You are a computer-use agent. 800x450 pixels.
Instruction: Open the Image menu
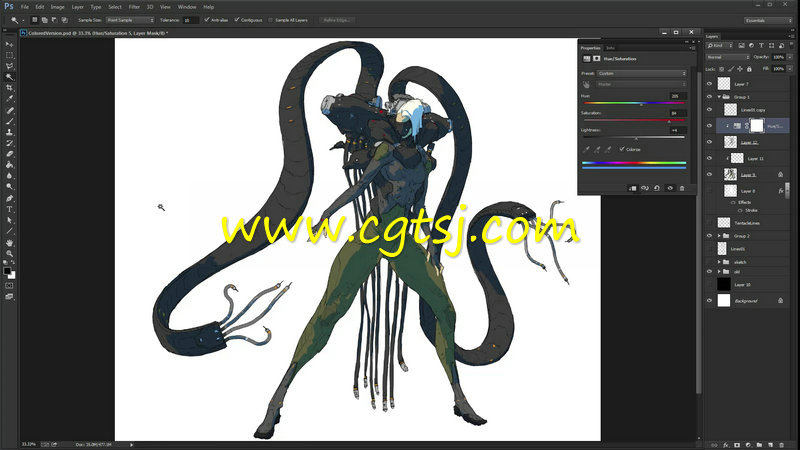57,7
